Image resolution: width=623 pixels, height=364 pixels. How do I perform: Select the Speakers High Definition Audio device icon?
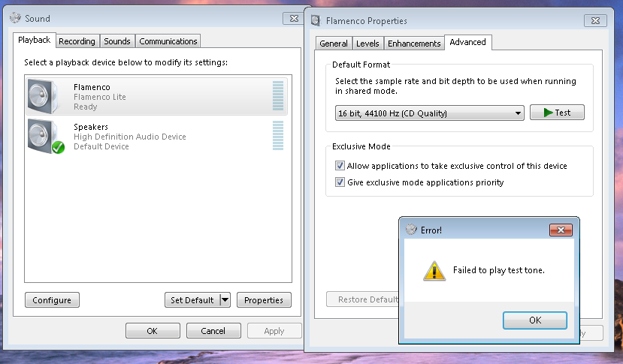tap(43, 136)
